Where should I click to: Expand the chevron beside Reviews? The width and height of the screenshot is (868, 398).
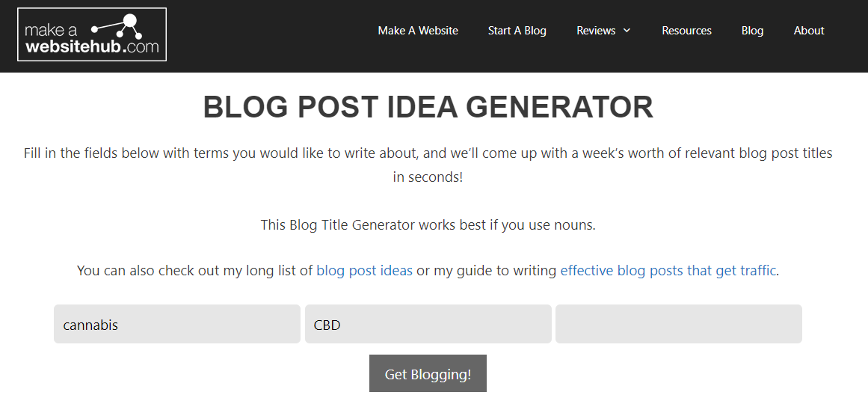click(x=627, y=31)
